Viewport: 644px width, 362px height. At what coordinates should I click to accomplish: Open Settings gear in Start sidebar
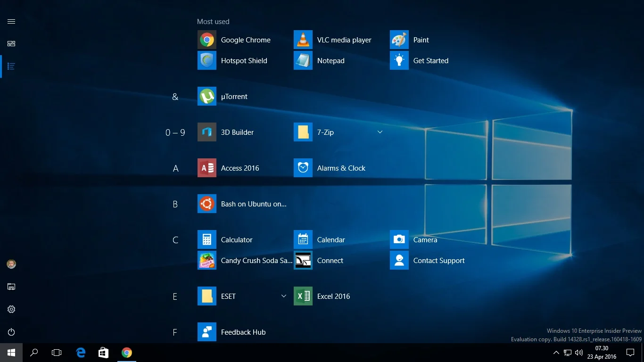pos(11,309)
